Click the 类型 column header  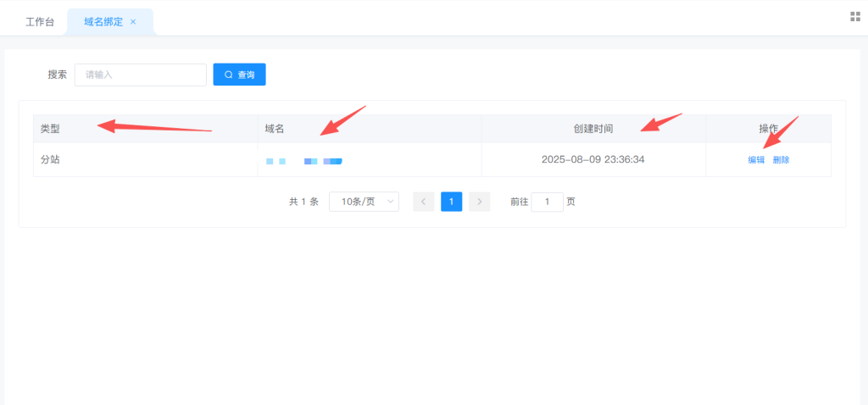coord(50,129)
